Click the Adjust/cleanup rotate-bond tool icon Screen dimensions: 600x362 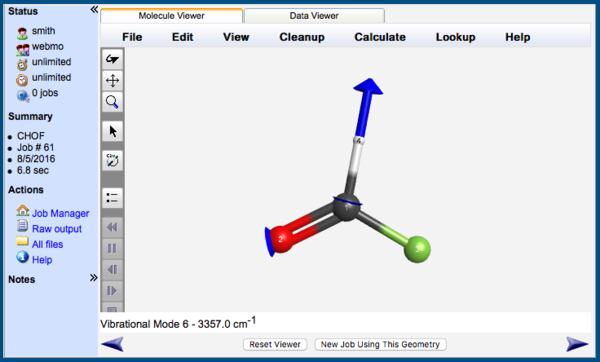[x=112, y=160]
